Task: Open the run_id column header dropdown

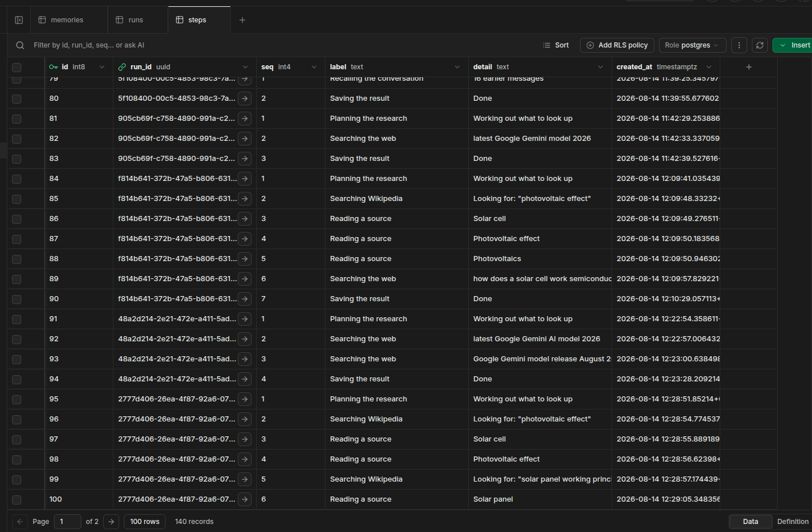Action: (245, 67)
